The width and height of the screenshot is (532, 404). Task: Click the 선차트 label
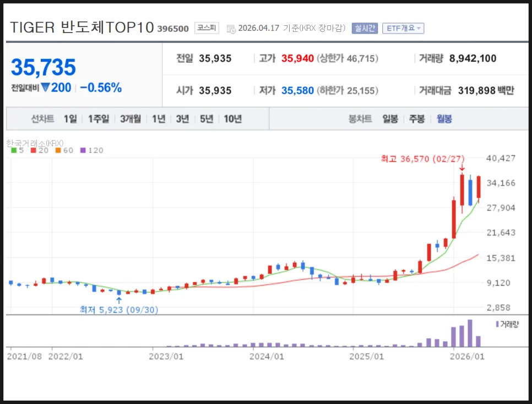pos(43,119)
